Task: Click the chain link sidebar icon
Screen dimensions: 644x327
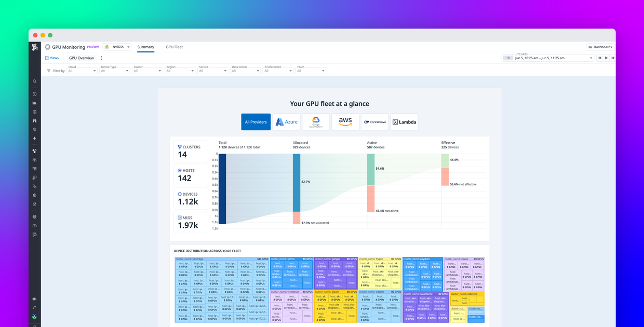Action: click(35, 186)
